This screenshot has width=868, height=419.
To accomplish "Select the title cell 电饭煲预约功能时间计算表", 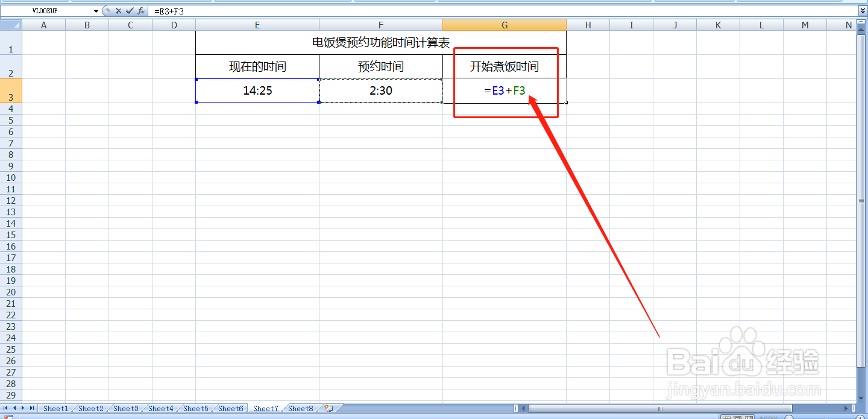I will pyautogui.click(x=381, y=42).
